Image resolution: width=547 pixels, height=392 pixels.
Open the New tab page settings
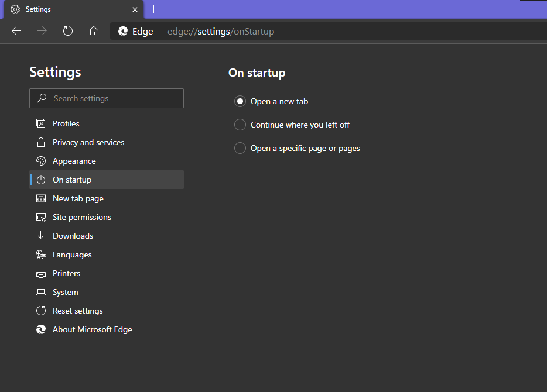pyautogui.click(x=78, y=198)
